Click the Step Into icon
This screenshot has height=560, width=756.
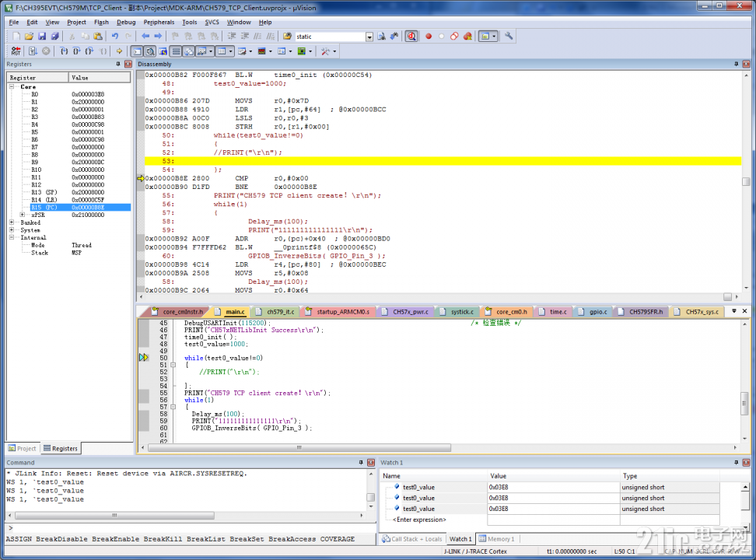(x=64, y=51)
